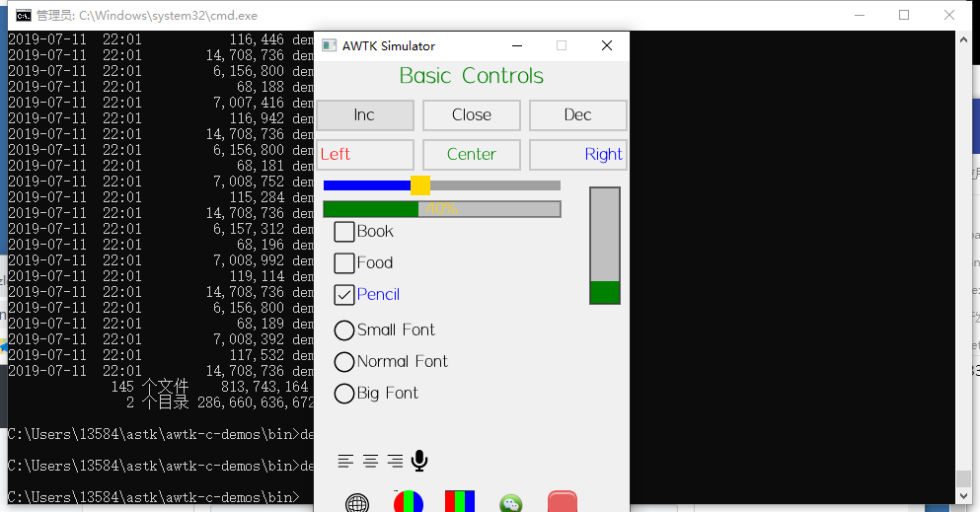
Task: Click the green chat bubbles icon
Action: pyautogui.click(x=511, y=503)
